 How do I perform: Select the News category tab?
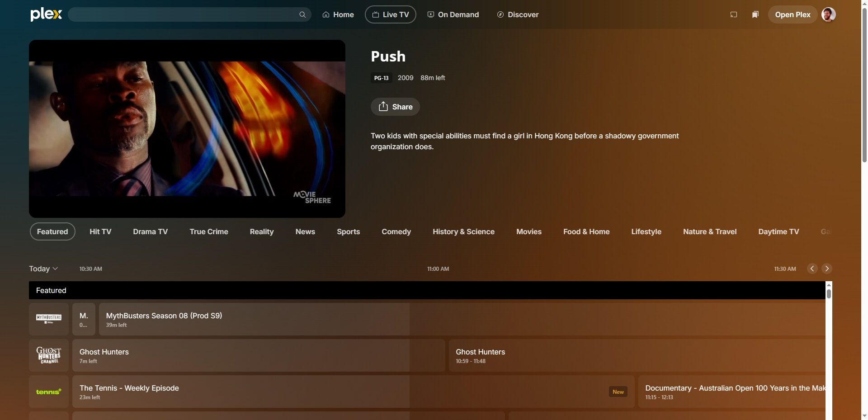[x=305, y=231]
